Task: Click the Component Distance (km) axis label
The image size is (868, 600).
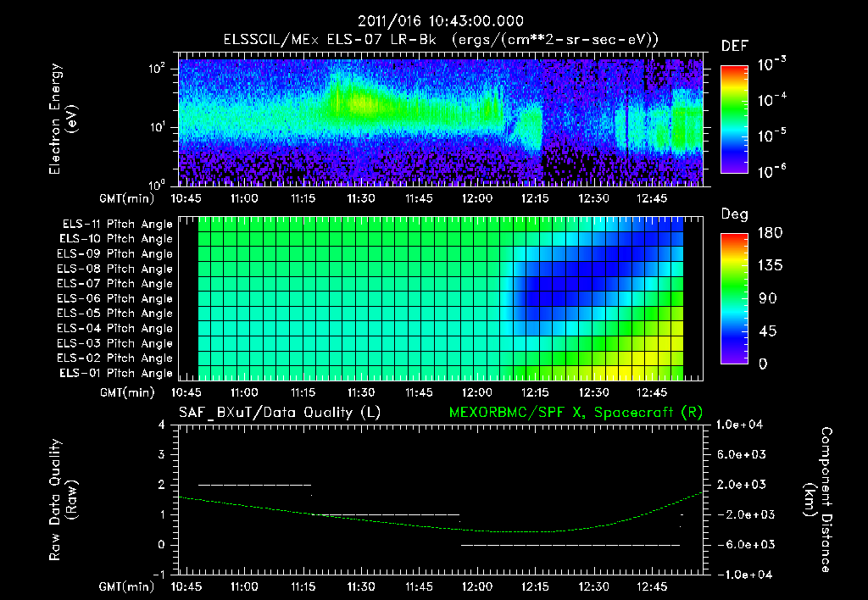Action: point(818,500)
